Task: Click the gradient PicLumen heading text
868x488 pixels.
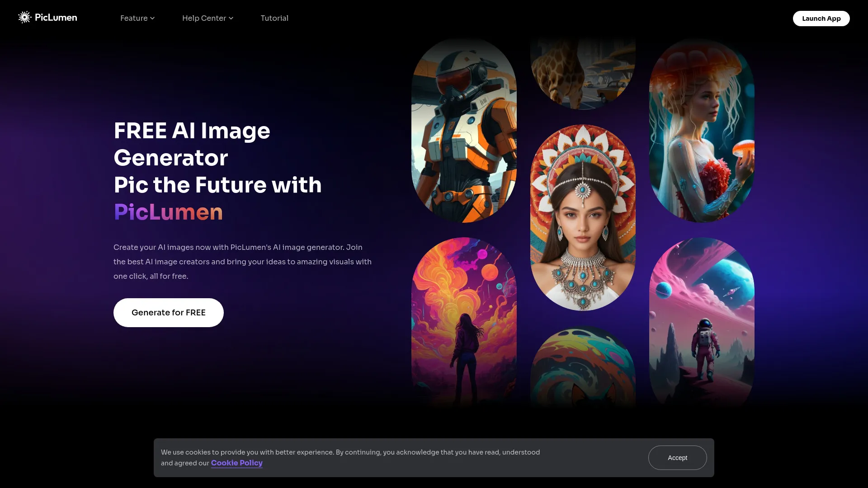Action: pos(168,212)
